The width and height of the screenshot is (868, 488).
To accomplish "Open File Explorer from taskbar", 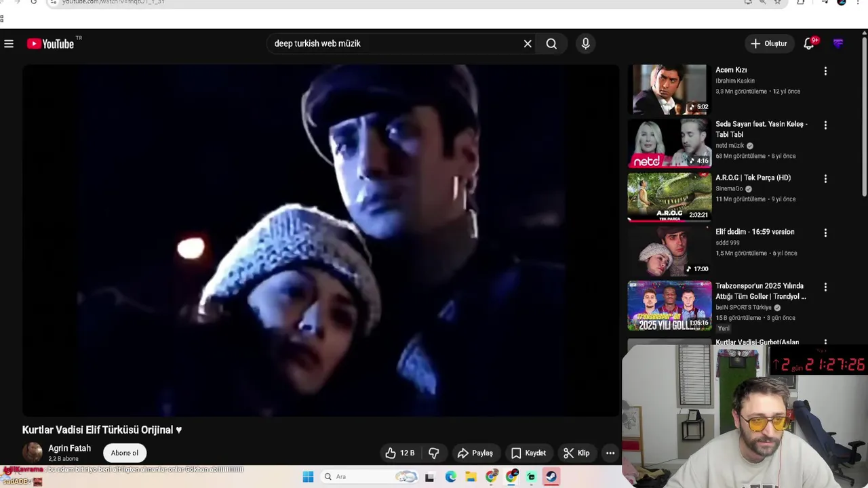I will click(471, 477).
